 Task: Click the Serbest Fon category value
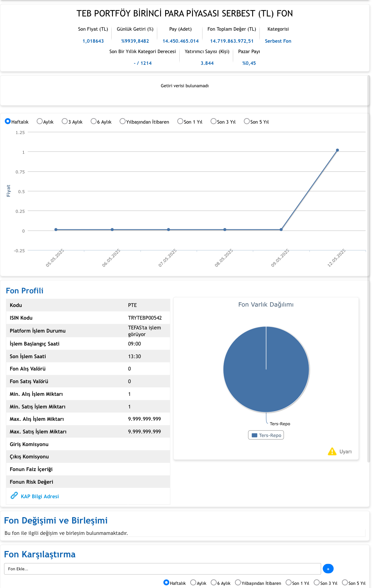point(278,41)
